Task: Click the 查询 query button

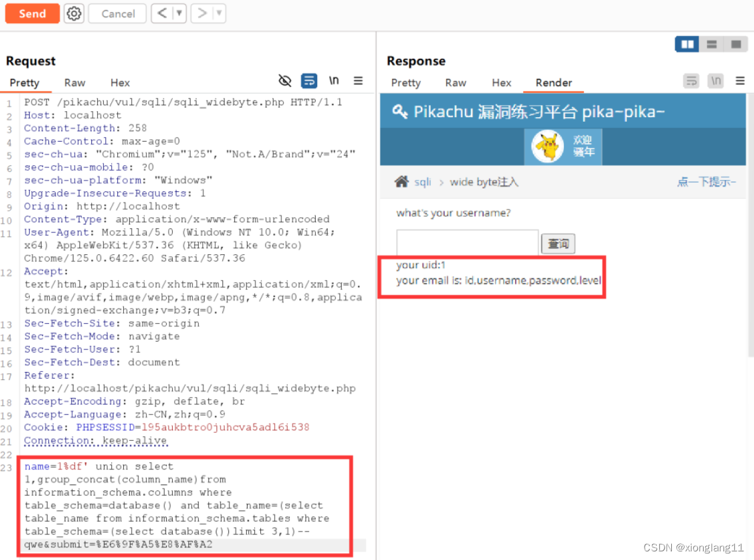Action: (558, 244)
